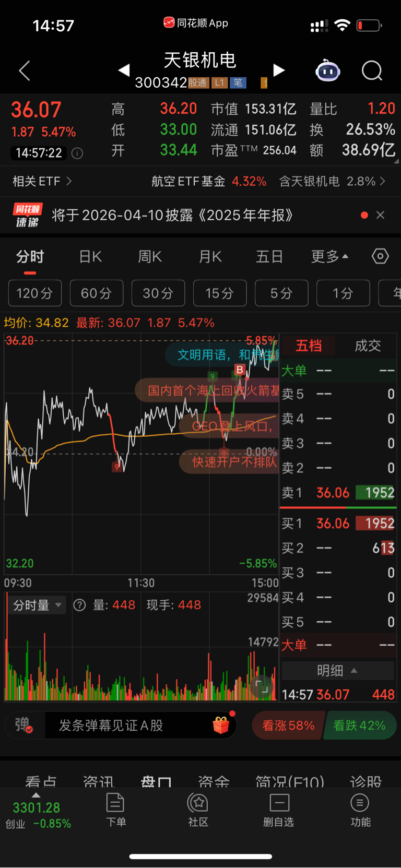Select 15分 period button
This screenshot has width=401, height=868.
[220, 293]
